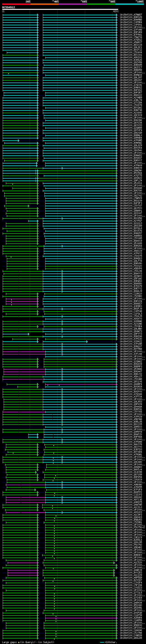Image resolution: width=146 pixels, height=644 pixels.
Task: Click the orange ~40% identity legend bar
Action: pos(45,4)
